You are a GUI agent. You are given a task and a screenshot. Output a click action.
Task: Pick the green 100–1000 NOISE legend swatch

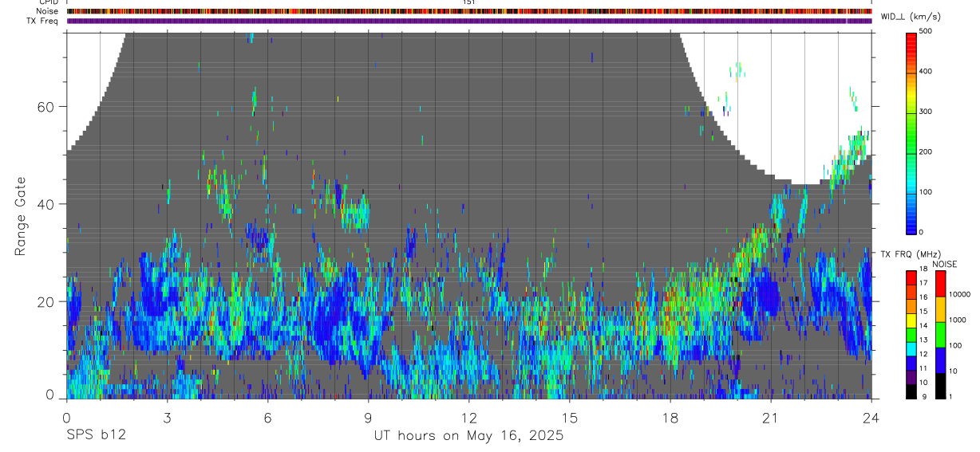[x=939, y=334]
